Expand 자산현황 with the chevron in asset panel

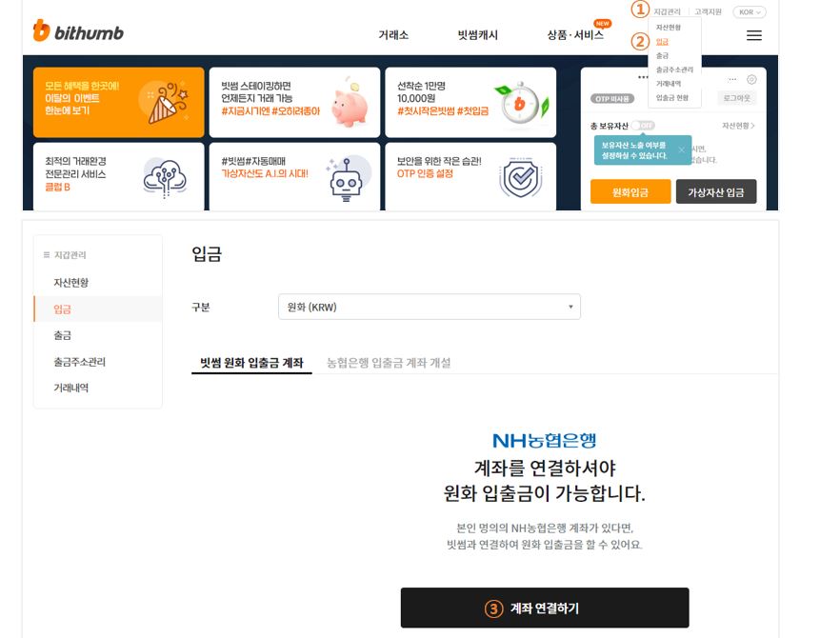tap(751, 126)
